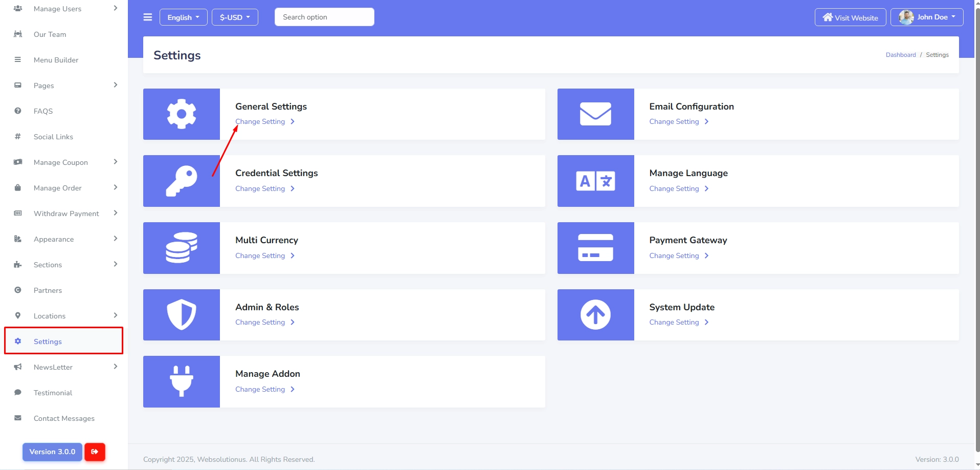Click Change Setting under Credential Settings
980x470 pixels.
pyautogui.click(x=265, y=188)
